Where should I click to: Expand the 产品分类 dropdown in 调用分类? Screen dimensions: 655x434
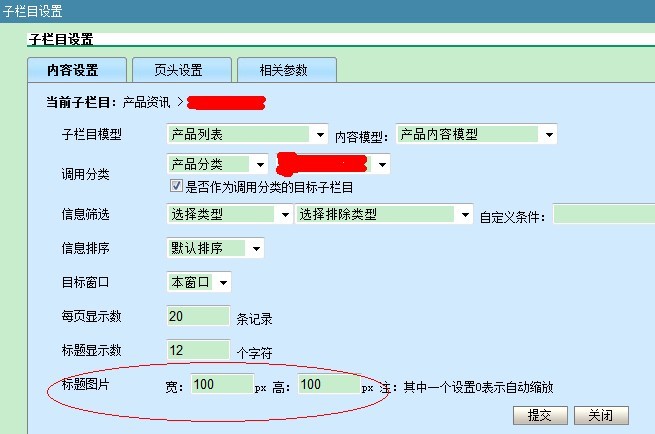click(x=217, y=164)
